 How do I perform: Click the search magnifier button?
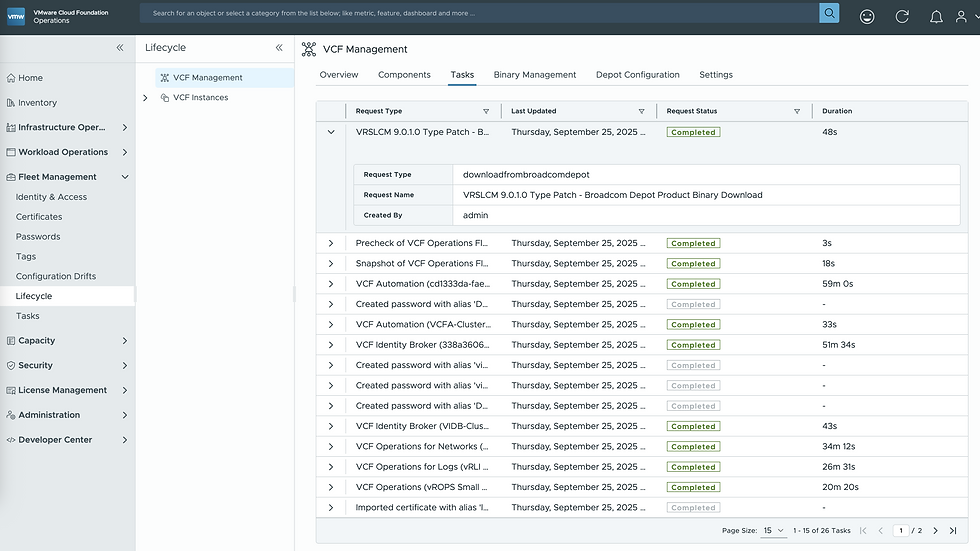829,14
